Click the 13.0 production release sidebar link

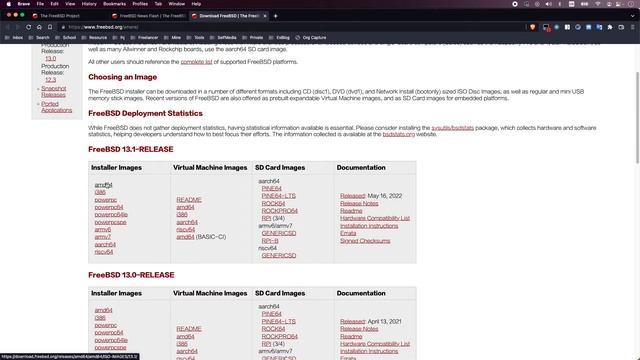coord(51,58)
